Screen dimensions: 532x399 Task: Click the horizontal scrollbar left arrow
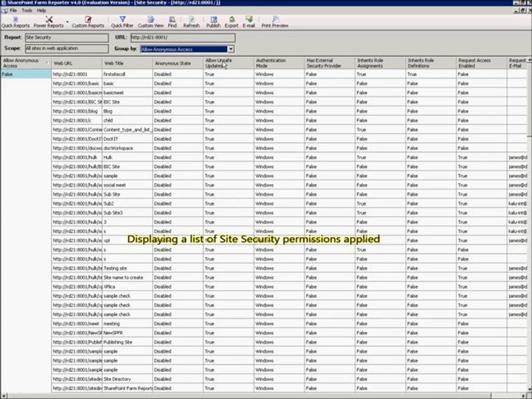(3, 396)
